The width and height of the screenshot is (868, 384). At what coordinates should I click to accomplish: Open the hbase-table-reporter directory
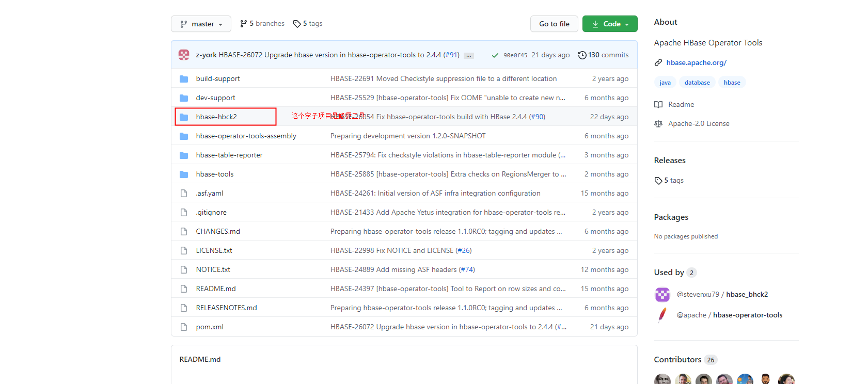[x=229, y=155]
